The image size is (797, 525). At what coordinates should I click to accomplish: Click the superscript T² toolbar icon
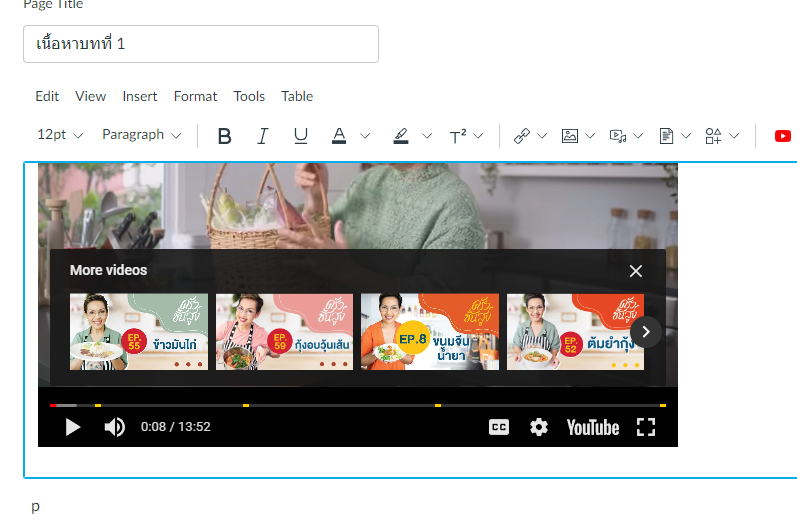click(458, 136)
